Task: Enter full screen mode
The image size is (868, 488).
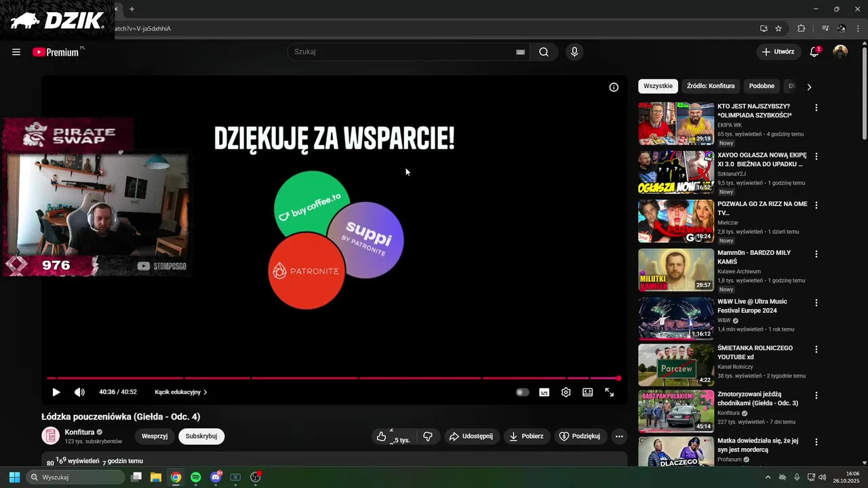Action: click(x=609, y=392)
